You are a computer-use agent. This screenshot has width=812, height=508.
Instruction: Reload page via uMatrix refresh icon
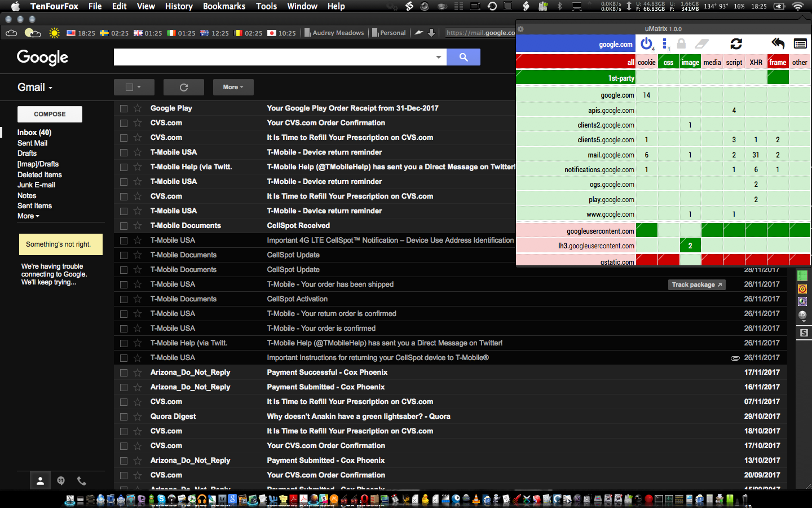click(736, 43)
